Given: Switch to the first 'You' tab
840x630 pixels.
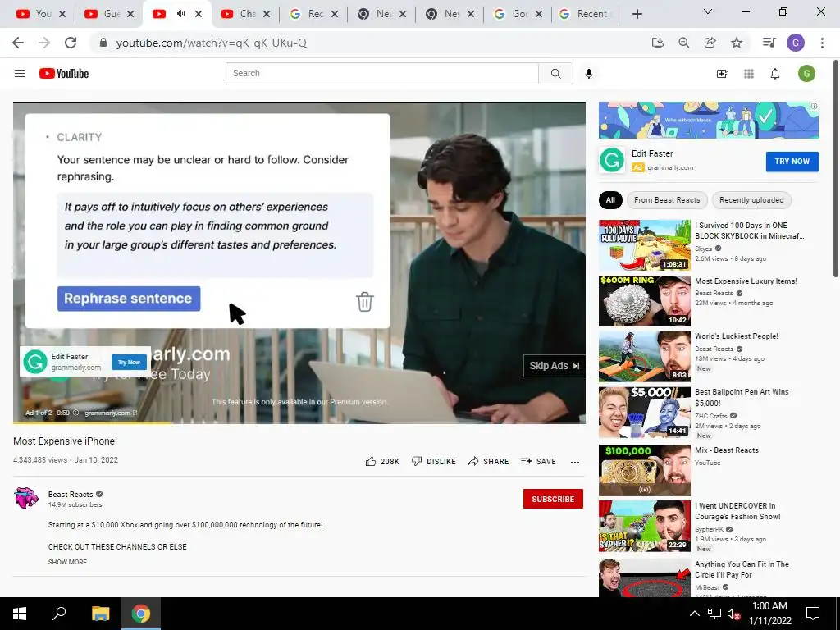Looking at the screenshot, I should [x=39, y=14].
